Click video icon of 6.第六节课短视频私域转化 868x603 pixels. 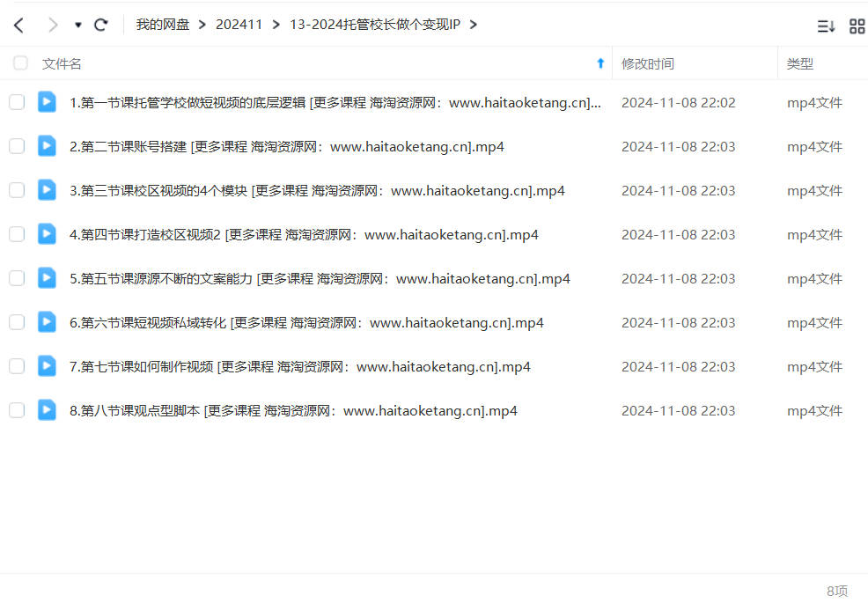point(47,322)
